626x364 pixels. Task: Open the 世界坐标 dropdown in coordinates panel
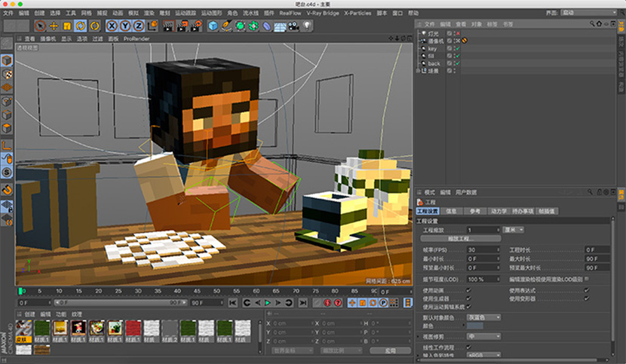[293, 350]
